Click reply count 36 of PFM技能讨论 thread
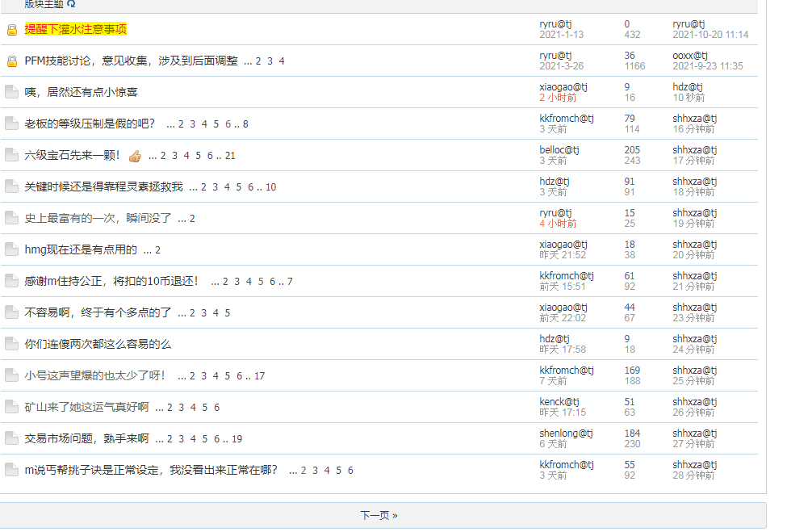The width and height of the screenshot is (787, 532). pos(630,55)
